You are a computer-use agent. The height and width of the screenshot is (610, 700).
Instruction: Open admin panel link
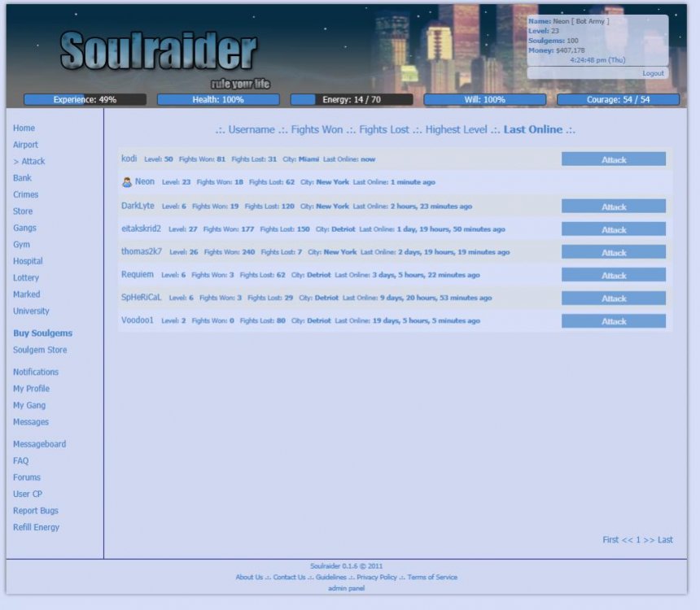pyautogui.click(x=346, y=588)
